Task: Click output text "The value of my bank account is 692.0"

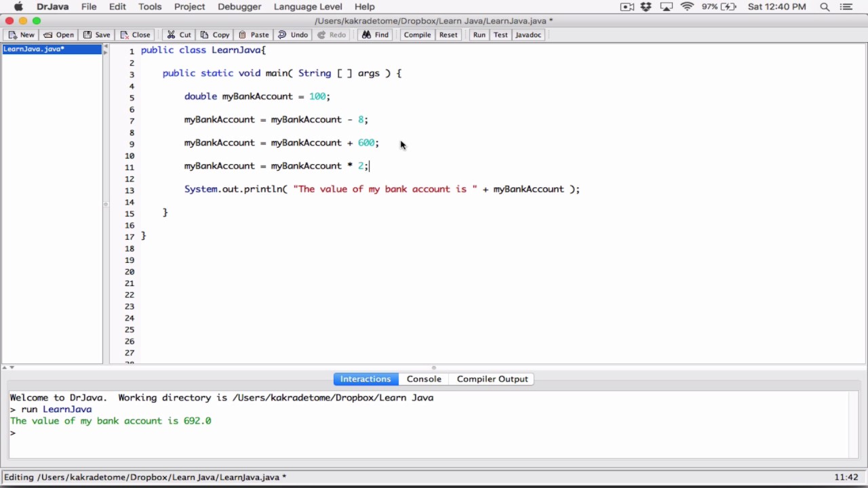Action: [x=111, y=421]
